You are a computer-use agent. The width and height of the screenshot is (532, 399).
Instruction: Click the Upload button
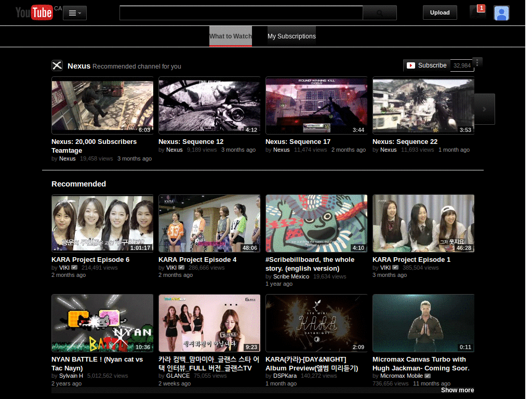440,12
